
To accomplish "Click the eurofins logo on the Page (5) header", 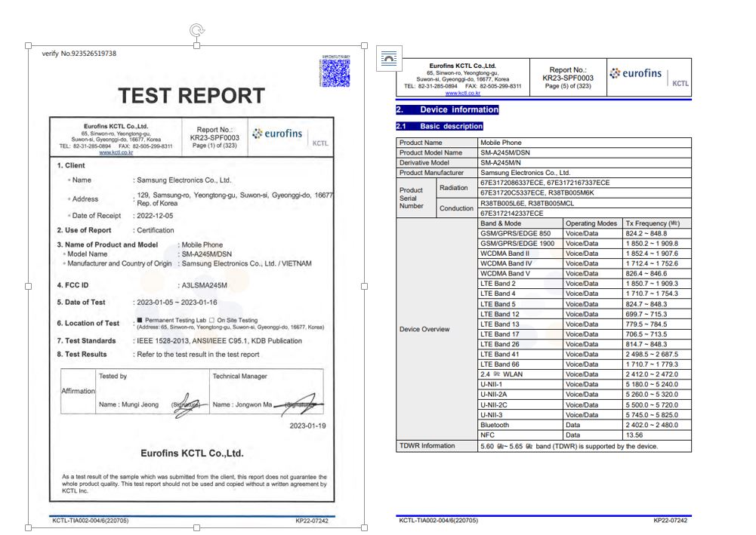I will (x=636, y=73).
